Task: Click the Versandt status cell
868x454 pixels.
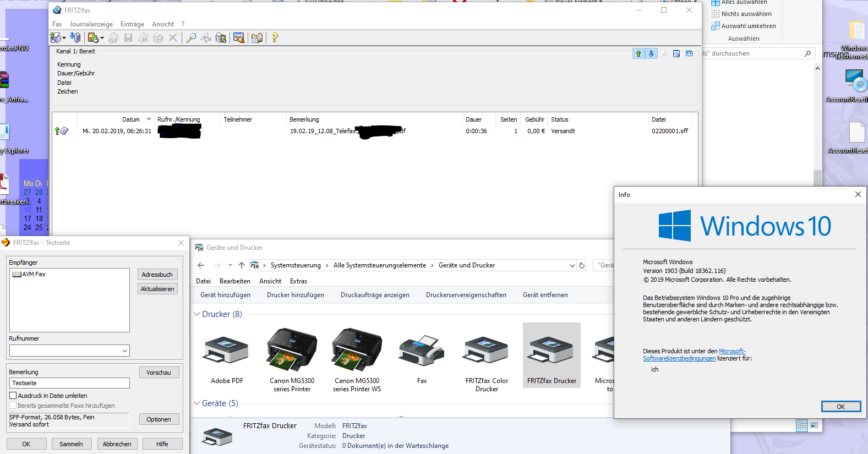Action: coord(563,131)
